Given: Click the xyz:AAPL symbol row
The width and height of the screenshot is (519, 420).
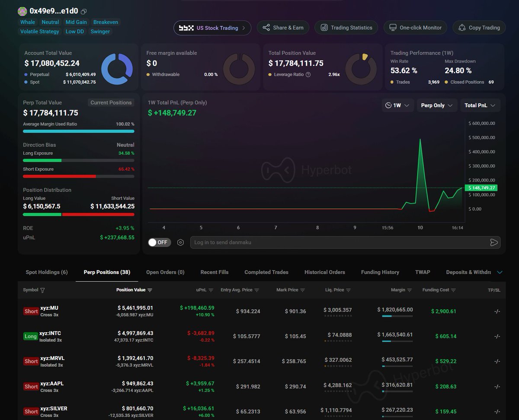Looking at the screenshot, I should pyautogui.click(x=262, y=386).
